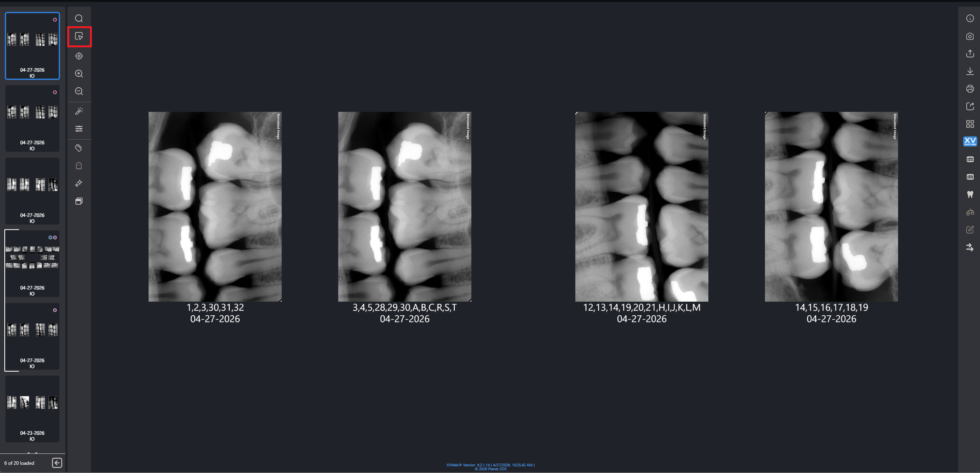
Task: Click the upper film mount icon
Action: click(x=970, y=159)
